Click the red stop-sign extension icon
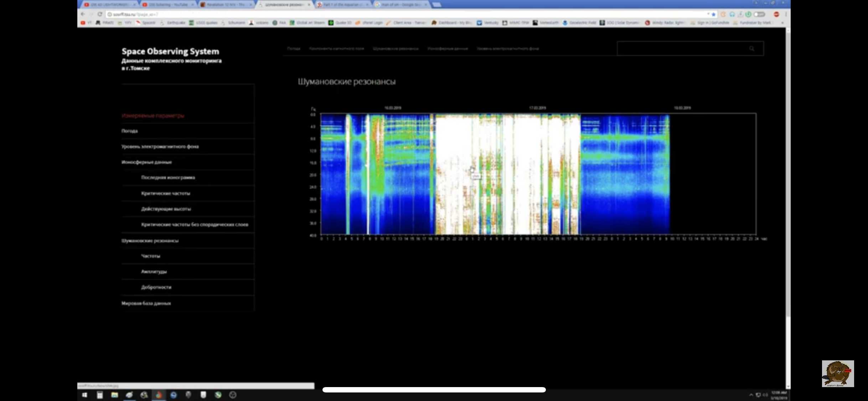The height and width of the screenshot is (401, 868). (776, 14)
